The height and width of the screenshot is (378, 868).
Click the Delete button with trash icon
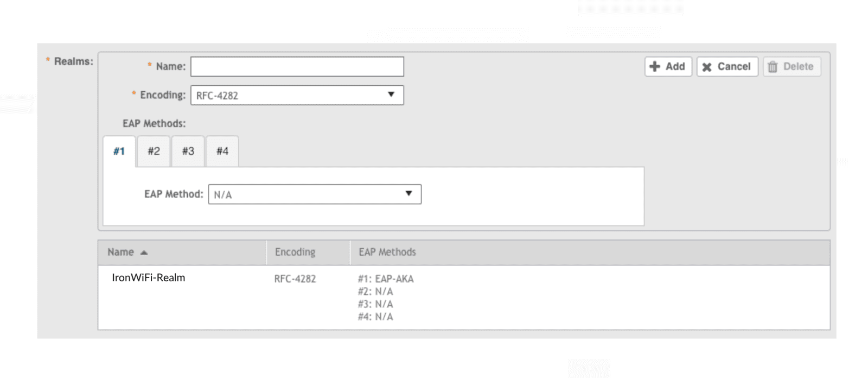(792, 67)
